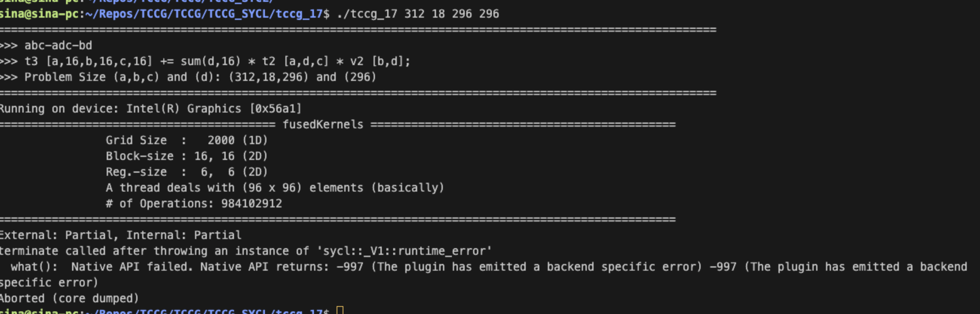Click the 'fusedKernels' header label

click(x=323, y=125)
